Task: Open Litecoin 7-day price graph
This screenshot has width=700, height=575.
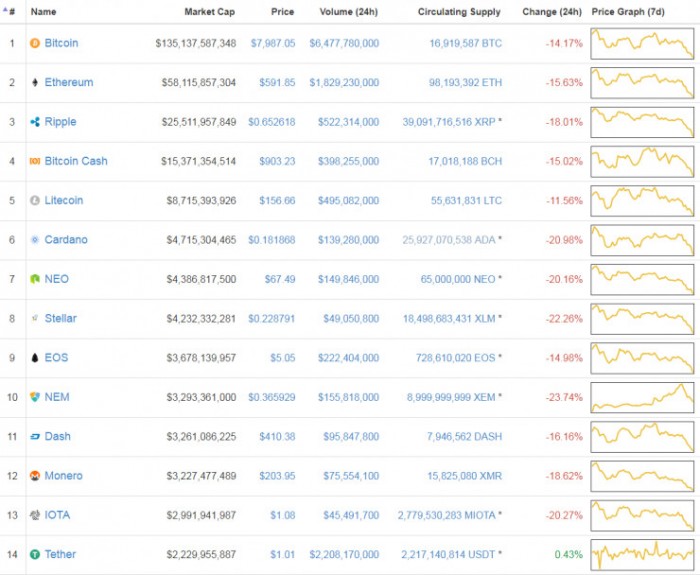Action: [642, 201]
